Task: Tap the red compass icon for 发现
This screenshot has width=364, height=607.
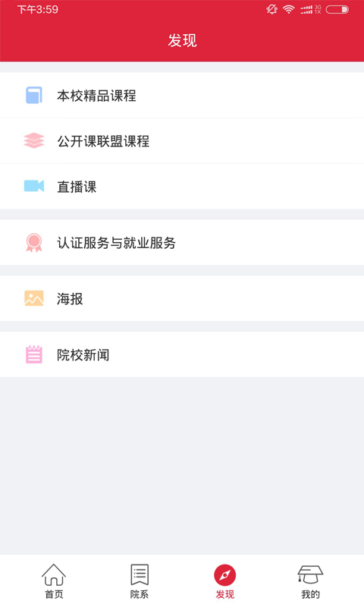Action: 224,575
